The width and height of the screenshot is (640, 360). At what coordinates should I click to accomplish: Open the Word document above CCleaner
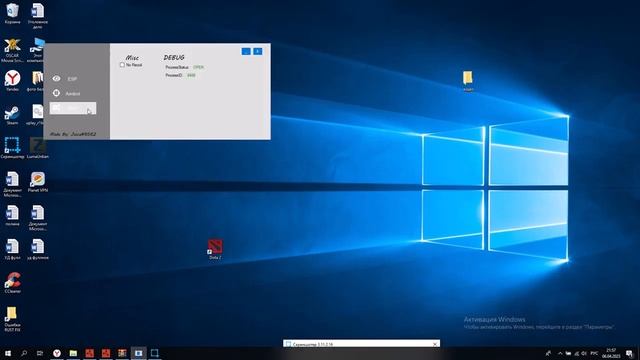[12, 249]
